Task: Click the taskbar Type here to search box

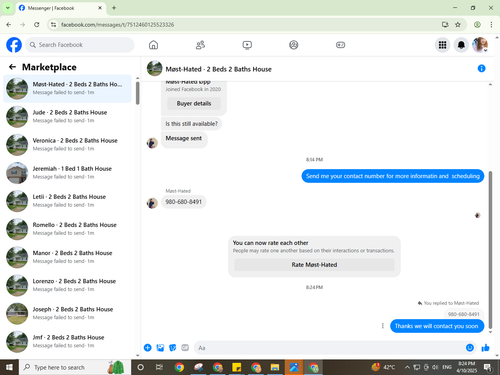Action: click(75, 367)
